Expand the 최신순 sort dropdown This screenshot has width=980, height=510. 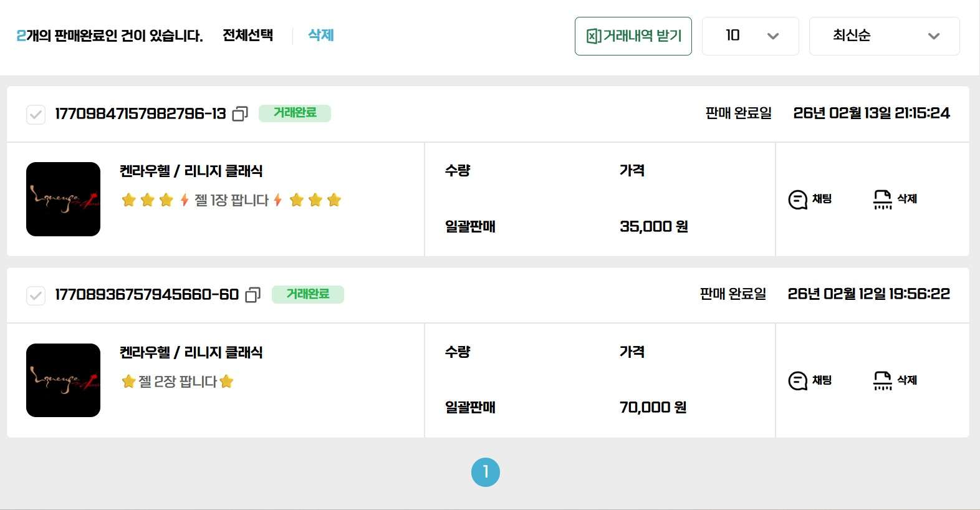click(x=884, y=36)
